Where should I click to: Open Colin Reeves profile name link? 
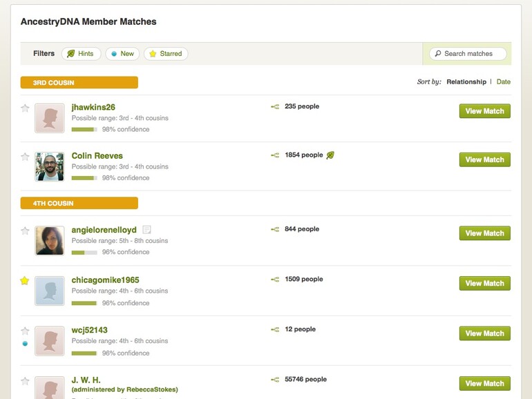point(97,155)
